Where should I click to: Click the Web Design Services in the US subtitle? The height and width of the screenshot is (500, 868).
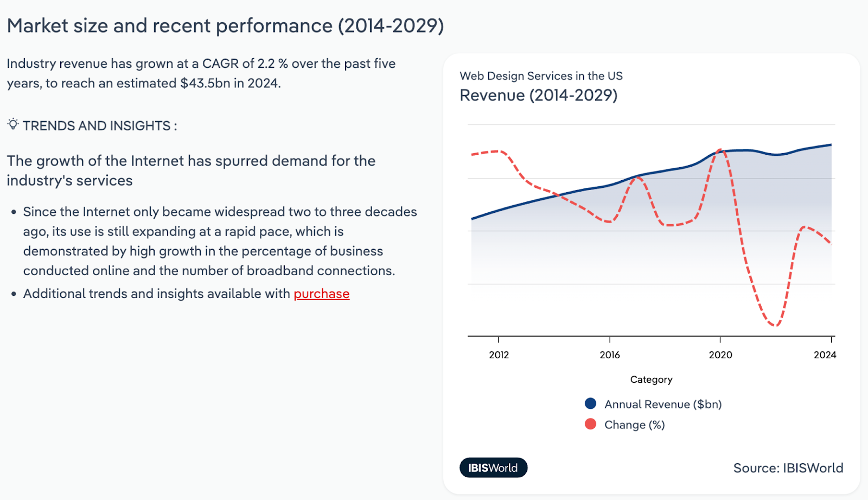541,76
